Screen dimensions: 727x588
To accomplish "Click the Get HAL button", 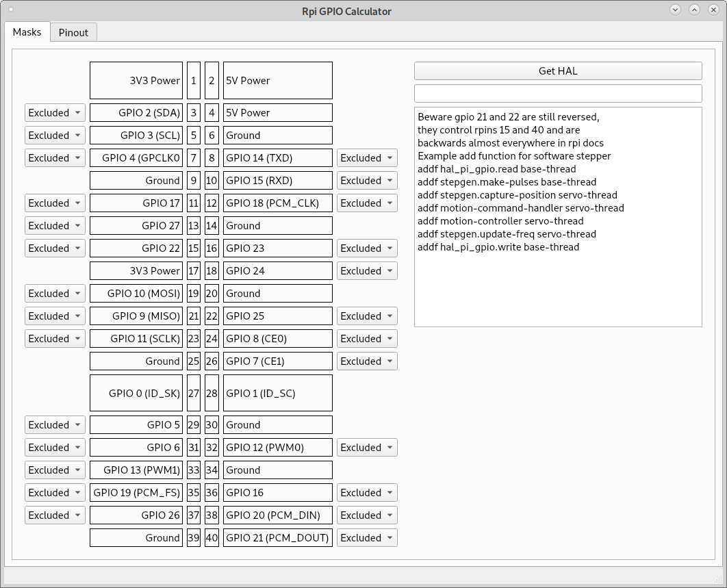I will click(x=558, y=71).
